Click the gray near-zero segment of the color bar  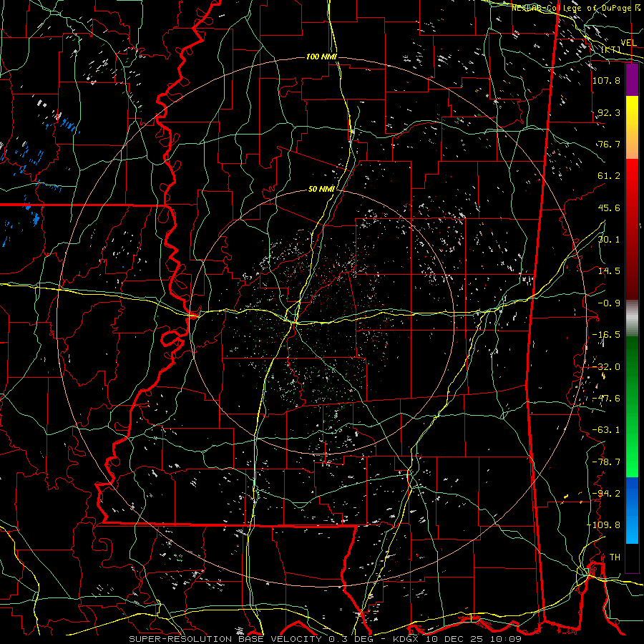tap(632, 318)
